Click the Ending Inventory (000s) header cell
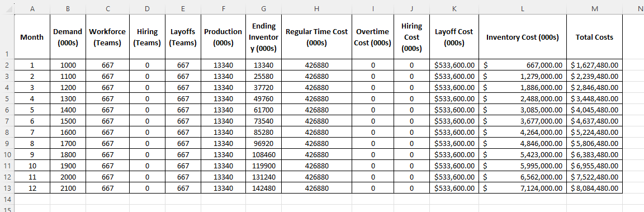Image resolution: width=644 pixels, height=212 pixels. 263,37
